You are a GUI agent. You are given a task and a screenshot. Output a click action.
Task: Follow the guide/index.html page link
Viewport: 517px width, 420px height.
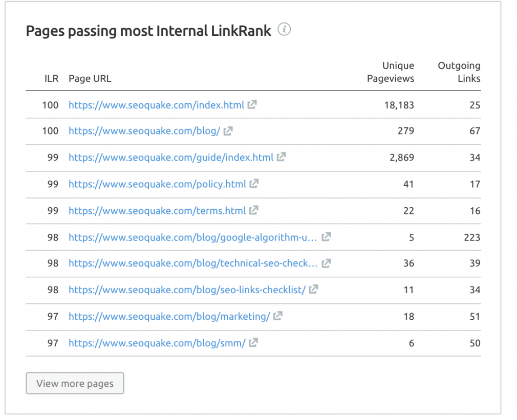pos(171,158)
